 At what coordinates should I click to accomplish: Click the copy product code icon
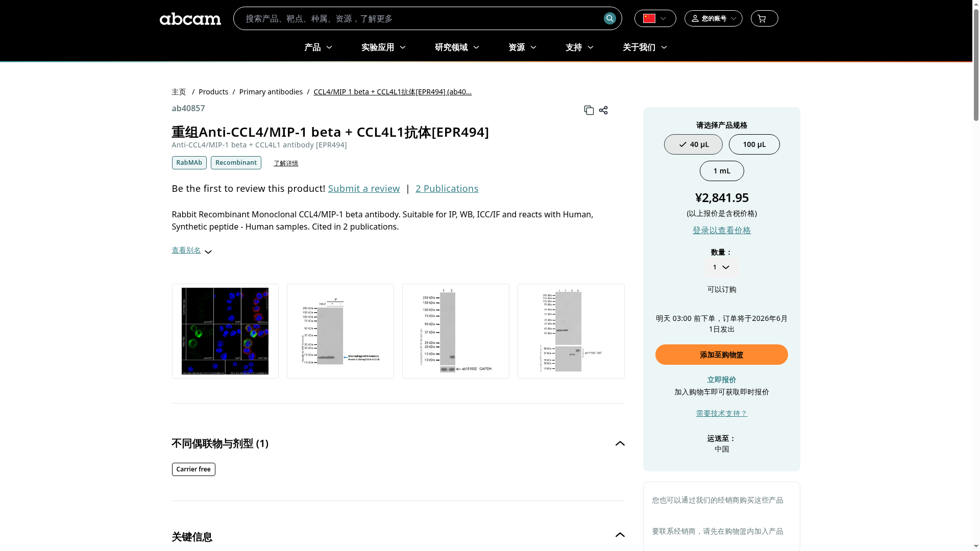[x=589, y=110]
